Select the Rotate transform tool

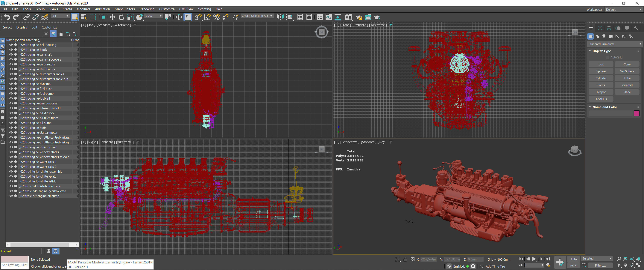click(x=121, y=17)
